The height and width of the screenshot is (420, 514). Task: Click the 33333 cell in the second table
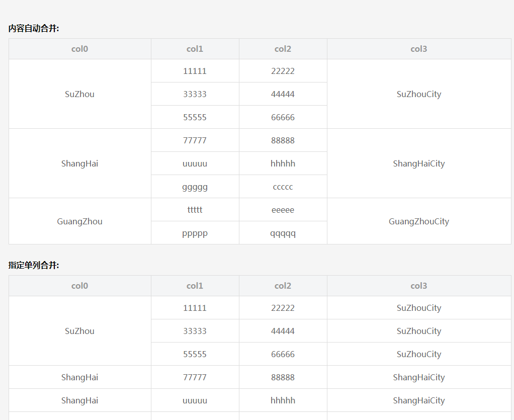(x=195, y=331)
